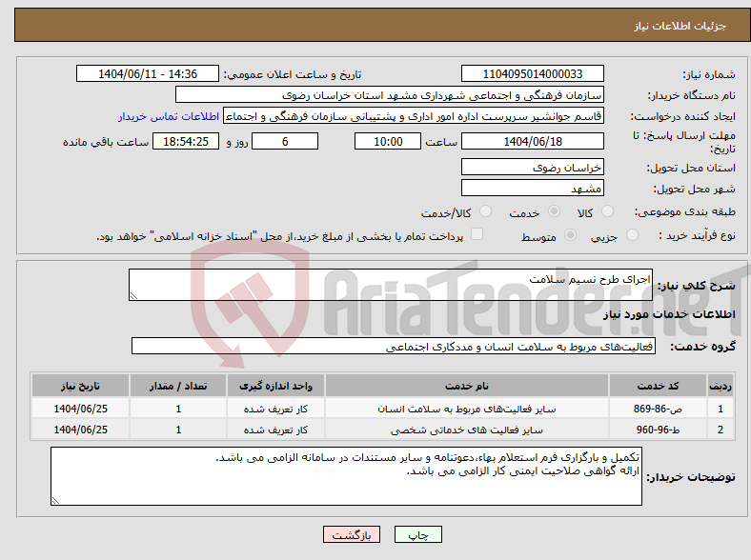The height and width of the screenshot is (560, 751).
Task: Click کار تعریف شده in row 2
Action: point(275,430)
